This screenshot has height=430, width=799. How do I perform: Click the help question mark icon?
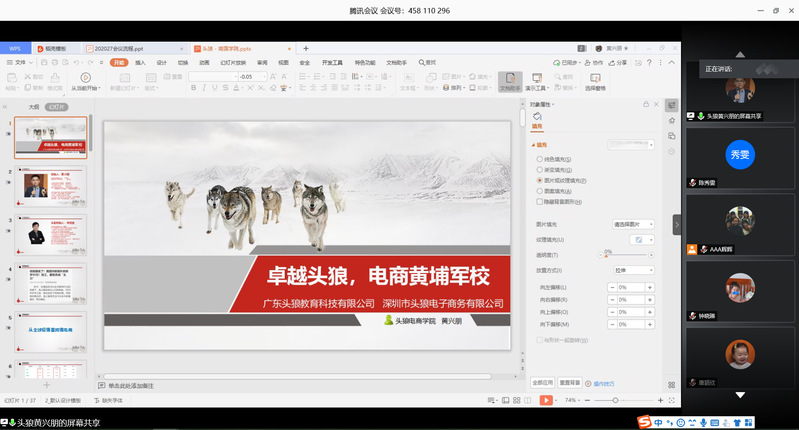click(x=649, y=63)
